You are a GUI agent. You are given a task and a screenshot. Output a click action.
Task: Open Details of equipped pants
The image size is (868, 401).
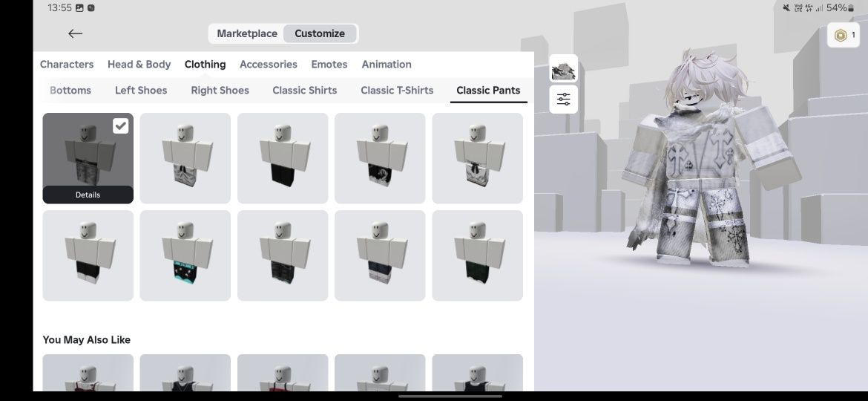point(88,195)
